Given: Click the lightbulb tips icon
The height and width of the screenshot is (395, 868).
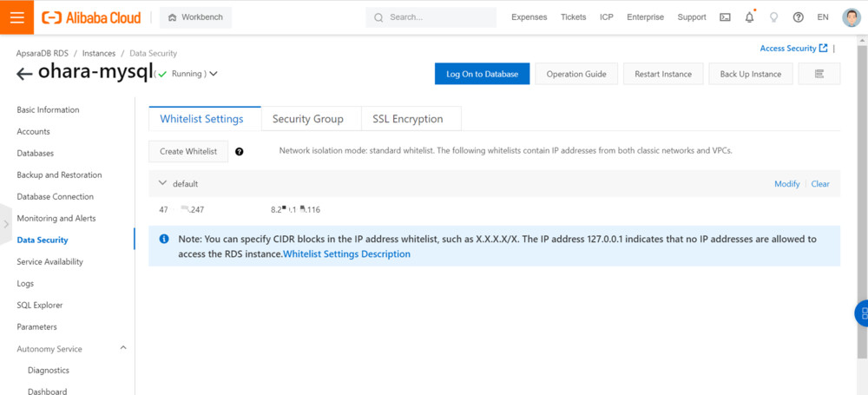Looking at the screenshot, I should click(773, 17).
